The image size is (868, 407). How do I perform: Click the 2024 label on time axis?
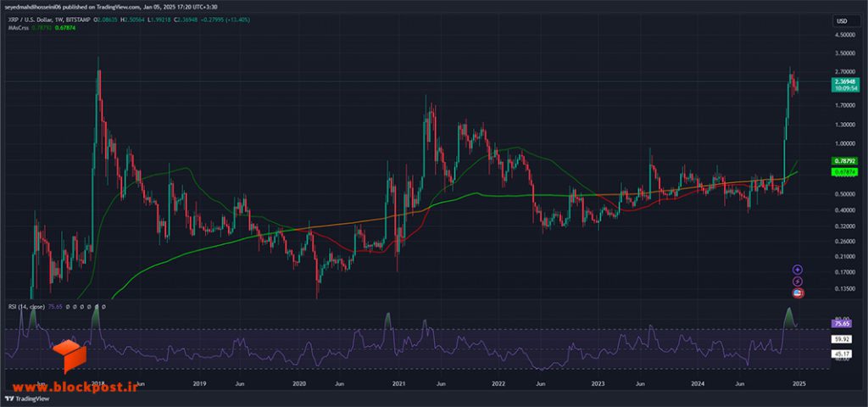[x=698, y=383]
